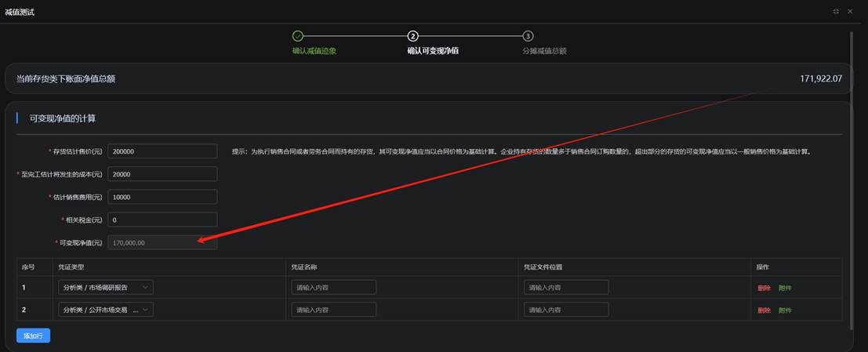Click 凭证文件位置 input in row 2
Screen dimensions: 868x352
(566, 310)
